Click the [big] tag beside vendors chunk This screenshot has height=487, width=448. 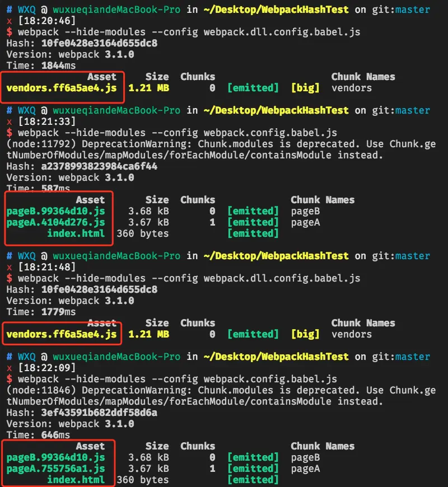click(305, 88)
